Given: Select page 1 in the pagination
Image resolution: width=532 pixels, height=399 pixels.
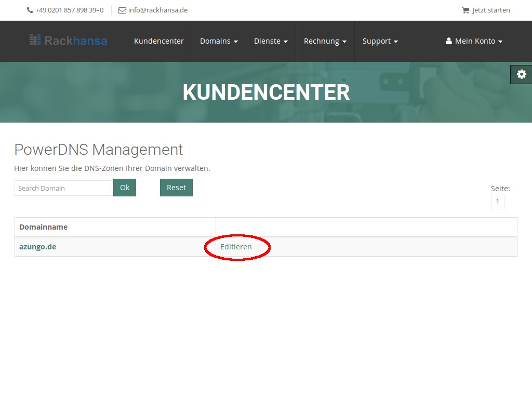Looking at the screenshot, I should tap(497, 202).
